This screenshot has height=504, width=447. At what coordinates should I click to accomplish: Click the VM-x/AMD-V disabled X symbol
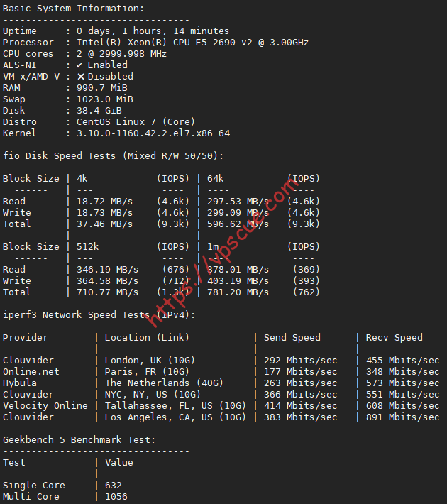81,77
